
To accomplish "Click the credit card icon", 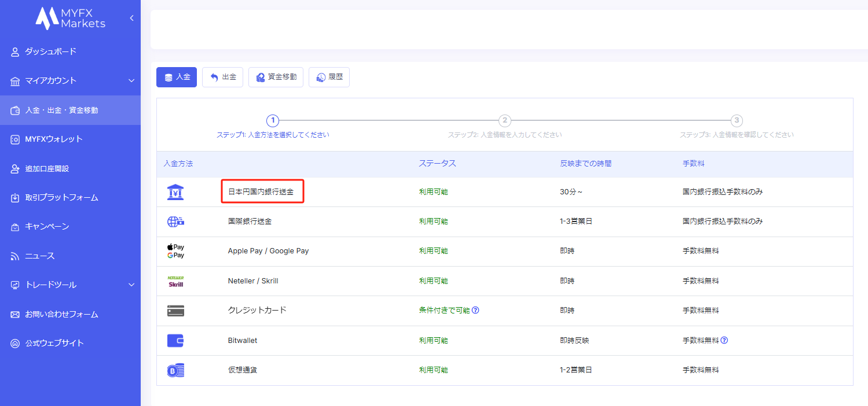I will [x=175, y=311].
